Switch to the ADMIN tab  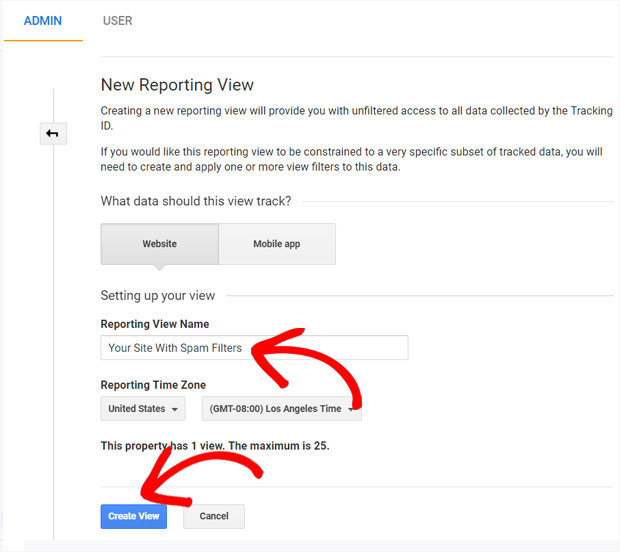tap(43, 21)
